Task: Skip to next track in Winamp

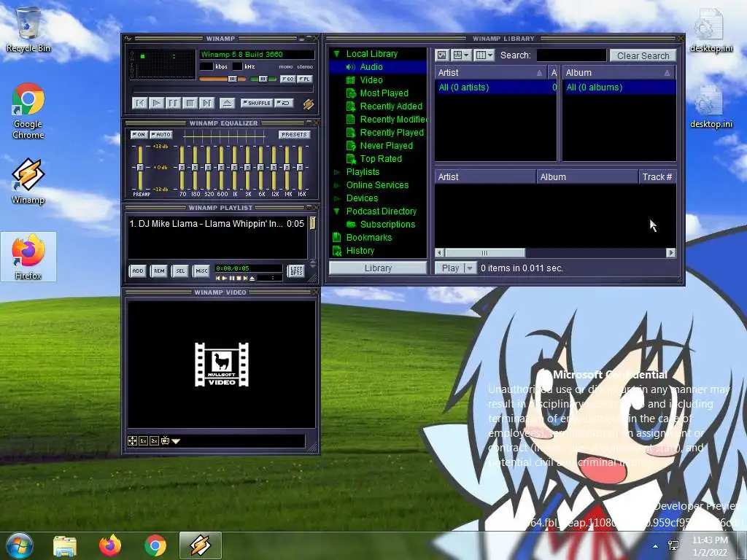Action: (x=206, y=103)
